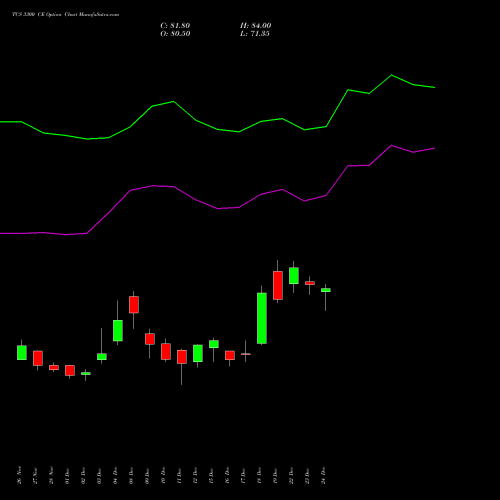
Task: Click the 03 Dec date label
Action: [99, 475]
